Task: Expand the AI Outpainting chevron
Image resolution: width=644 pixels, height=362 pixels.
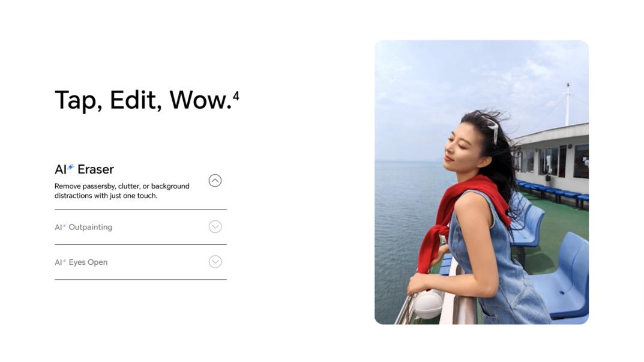Action: coord(215,227)
